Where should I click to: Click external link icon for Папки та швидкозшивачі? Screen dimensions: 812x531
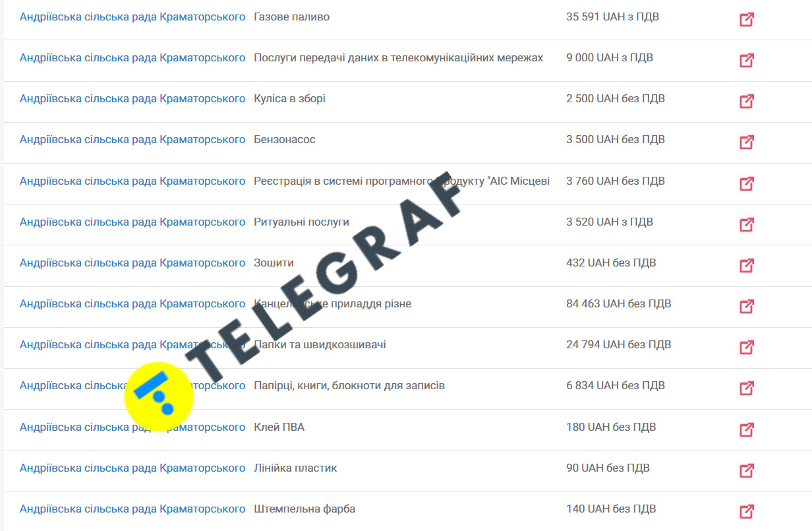[x=746, y=348]
